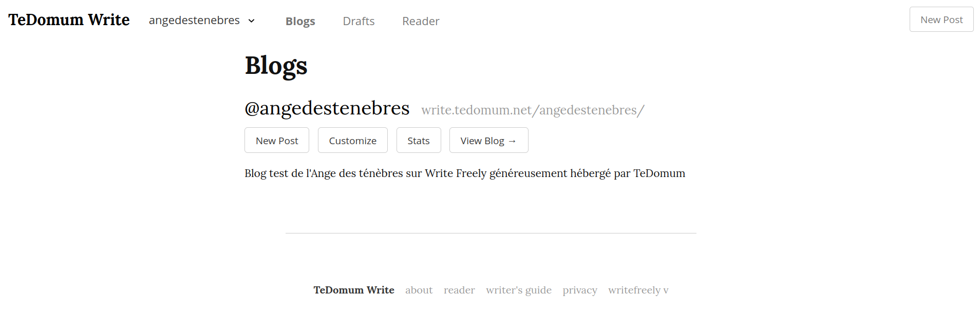Go to the Drafts tab
The image size is (980, 313).
[359, 21]
